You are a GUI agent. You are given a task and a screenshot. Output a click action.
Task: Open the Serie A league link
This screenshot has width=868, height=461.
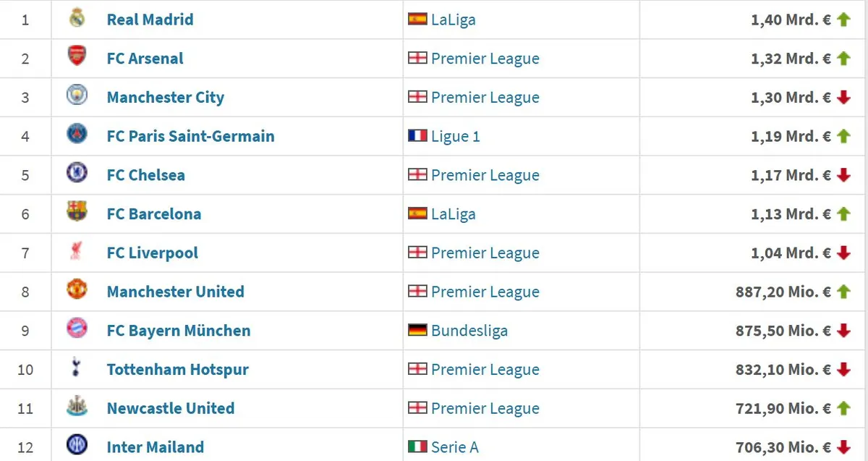point(455,447)
